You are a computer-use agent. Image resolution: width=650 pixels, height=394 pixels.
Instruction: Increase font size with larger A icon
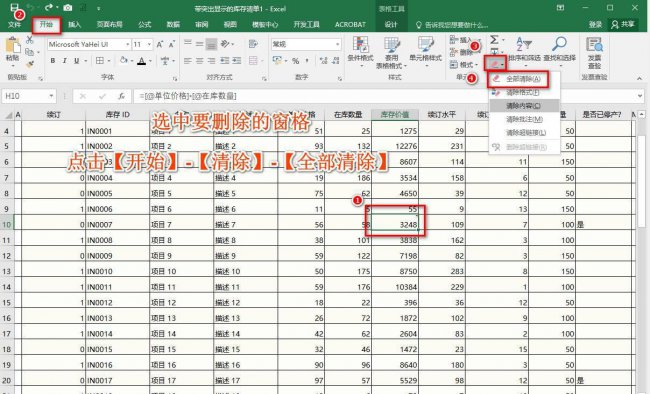coord(160,44)
